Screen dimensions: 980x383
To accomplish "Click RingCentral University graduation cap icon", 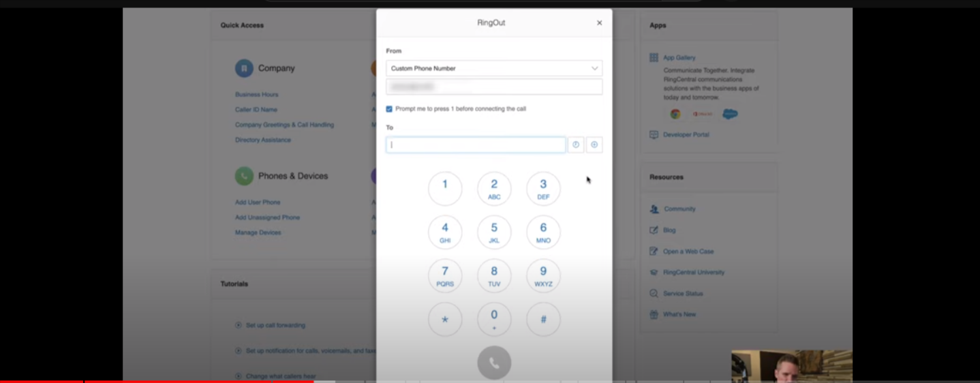I will 654,273.
